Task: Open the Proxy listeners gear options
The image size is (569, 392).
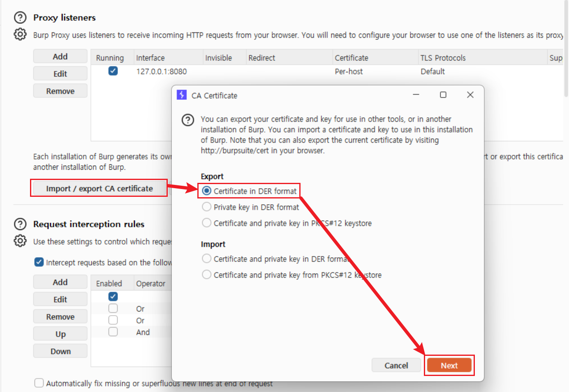Action: pyautogui.click(x=20, y=34)
